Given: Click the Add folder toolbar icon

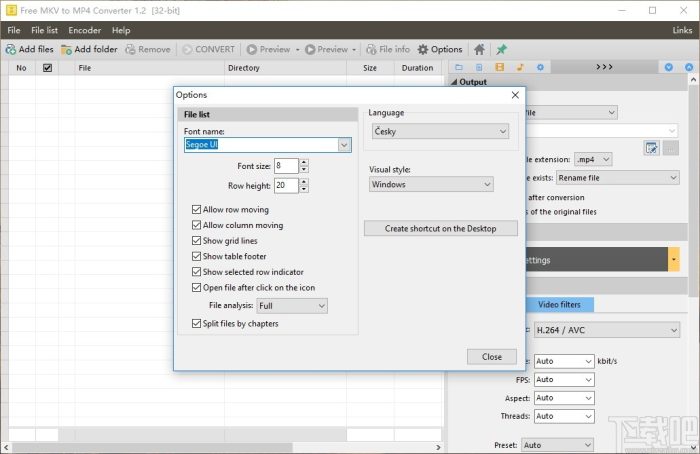Looking at the screenshot, I should 66,50.
